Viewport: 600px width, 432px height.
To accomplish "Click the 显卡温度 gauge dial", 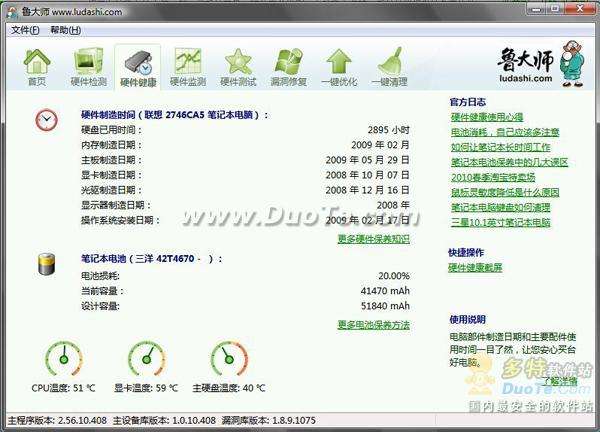I will pos(146,359).
